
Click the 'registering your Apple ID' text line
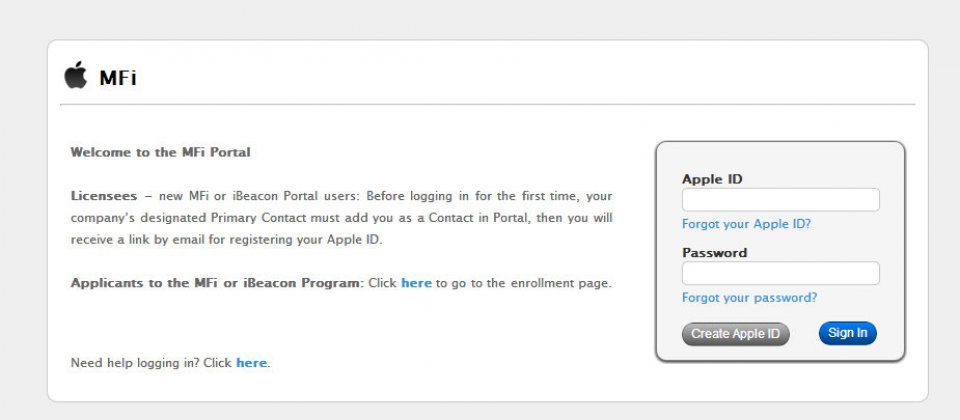(226, 240)
